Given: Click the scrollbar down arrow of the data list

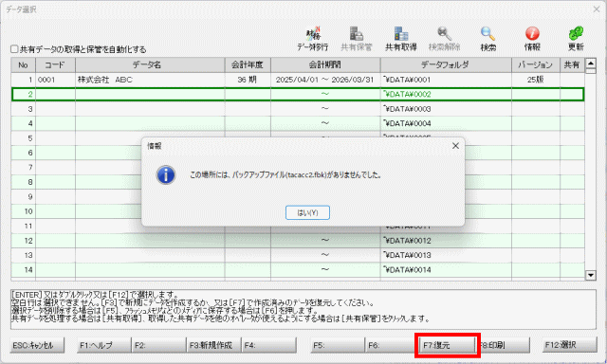Looking at the screenshot, I should click(x=590, y=275).
